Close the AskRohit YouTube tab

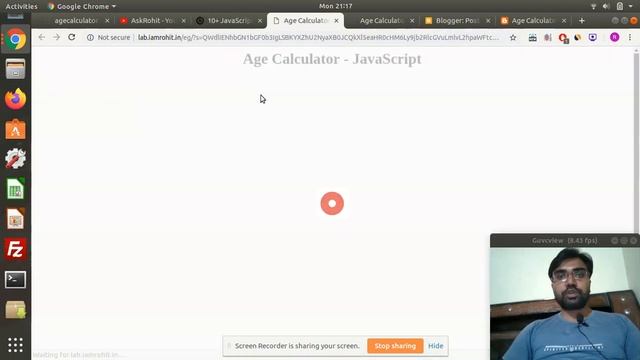pos(183,20)
